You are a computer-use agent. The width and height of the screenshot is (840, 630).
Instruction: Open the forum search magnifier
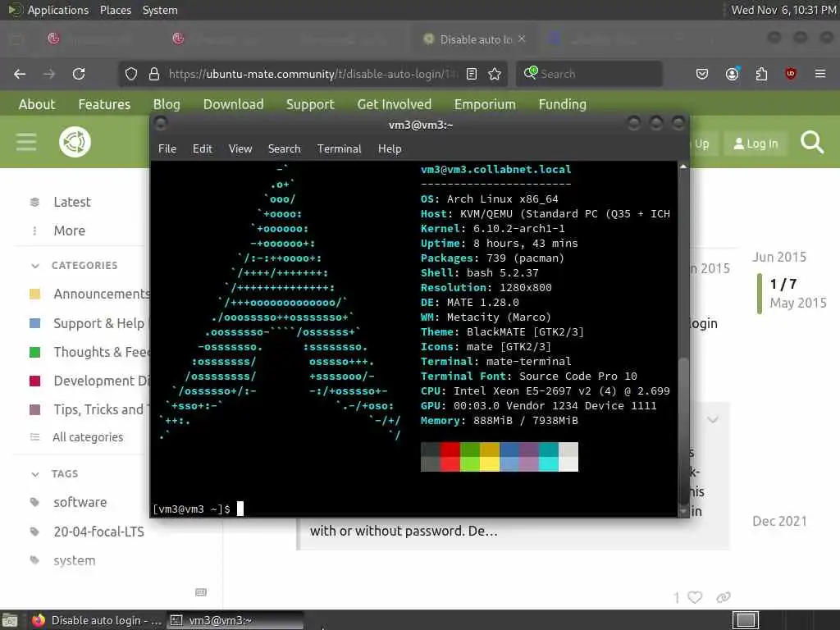tap(811, 143)
